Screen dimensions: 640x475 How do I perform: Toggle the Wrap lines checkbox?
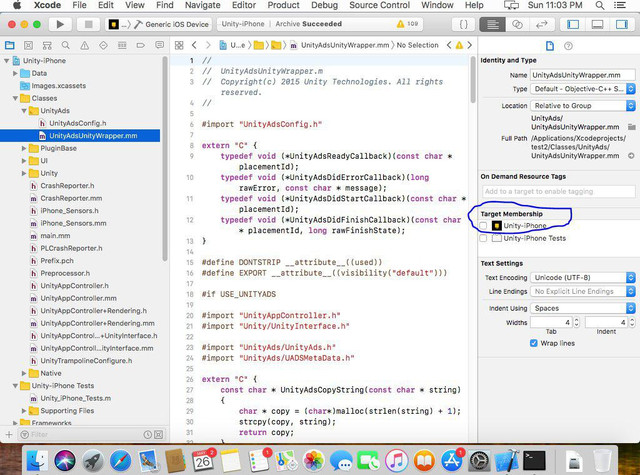point(533,343)
